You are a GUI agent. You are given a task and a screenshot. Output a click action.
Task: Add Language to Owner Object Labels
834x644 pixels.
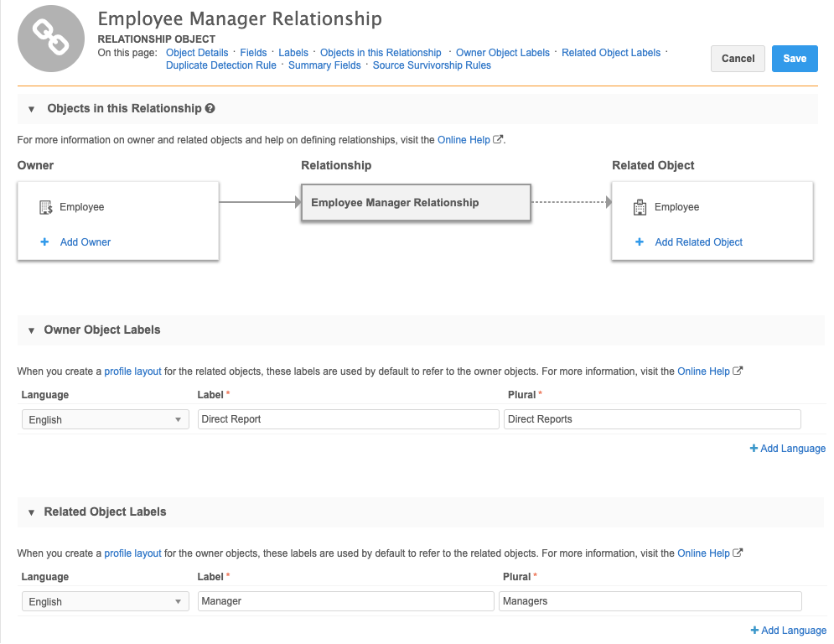coord(788,449)
